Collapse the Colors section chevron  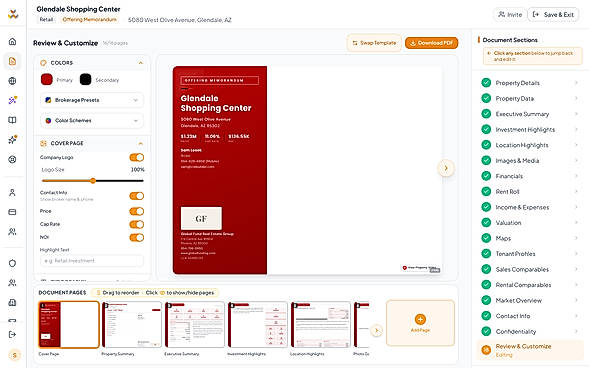click(140, 63)
